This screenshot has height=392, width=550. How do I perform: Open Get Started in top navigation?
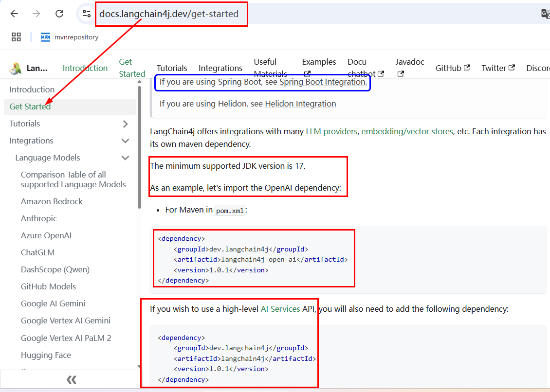pos(132,68)
